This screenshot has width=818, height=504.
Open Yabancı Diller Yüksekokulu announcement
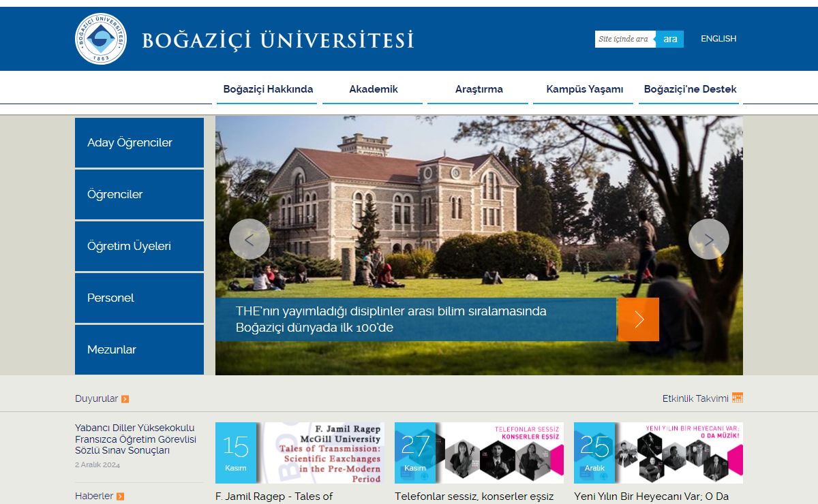tap(136, 439)
